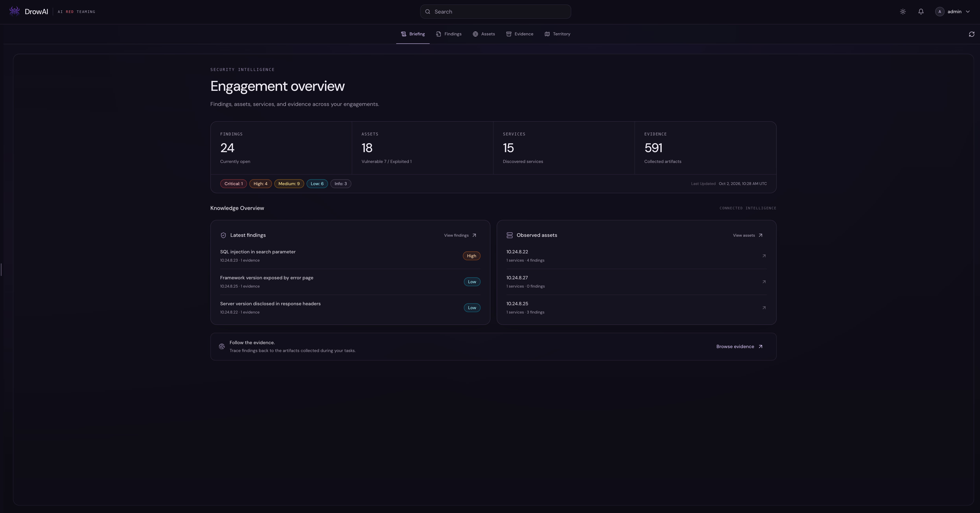The height and width of the screenshot is (513, 980).
Task: Click the server icon beside Observed assets
Action: 510,235
